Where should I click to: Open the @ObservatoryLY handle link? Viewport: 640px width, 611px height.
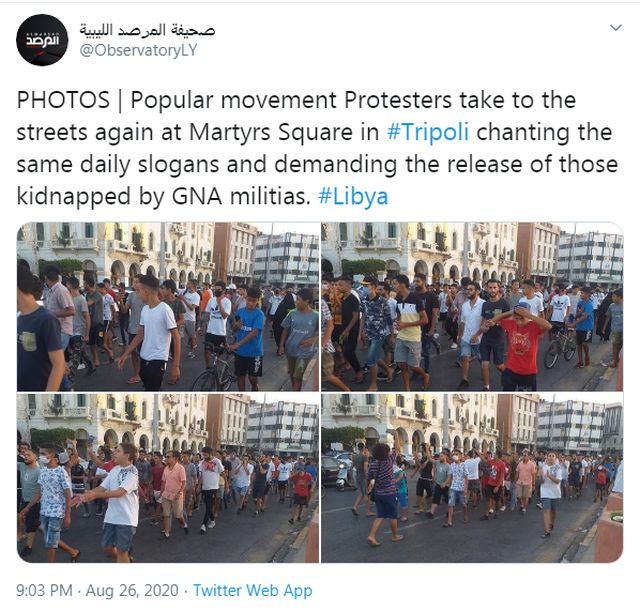[x=138, y=50]
